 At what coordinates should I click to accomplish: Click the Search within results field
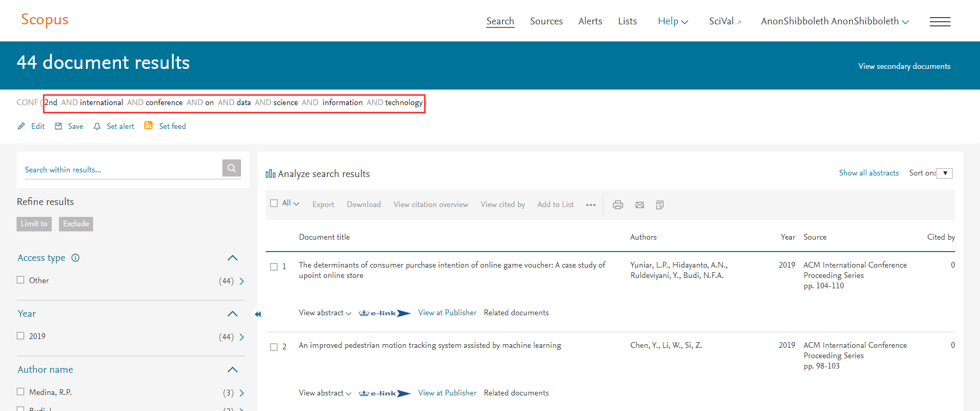click(x=122, y=170)
